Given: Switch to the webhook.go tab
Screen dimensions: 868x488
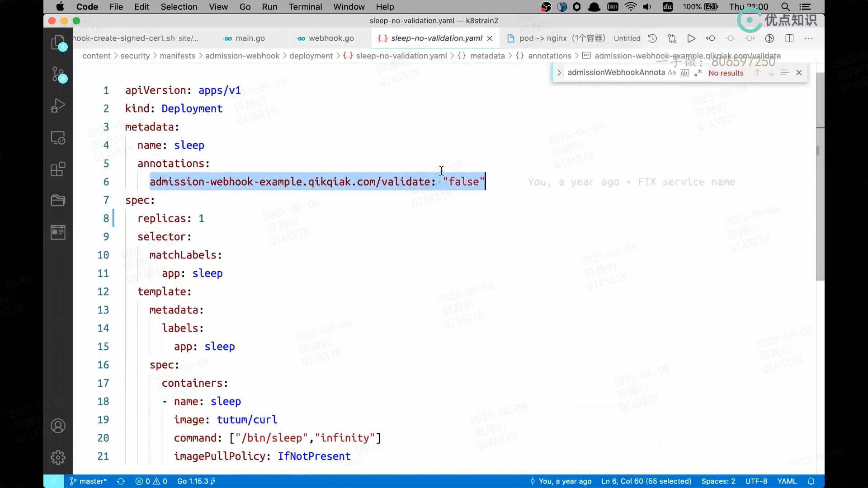Looking at the screenshot, I should click(x=331, y=38).
